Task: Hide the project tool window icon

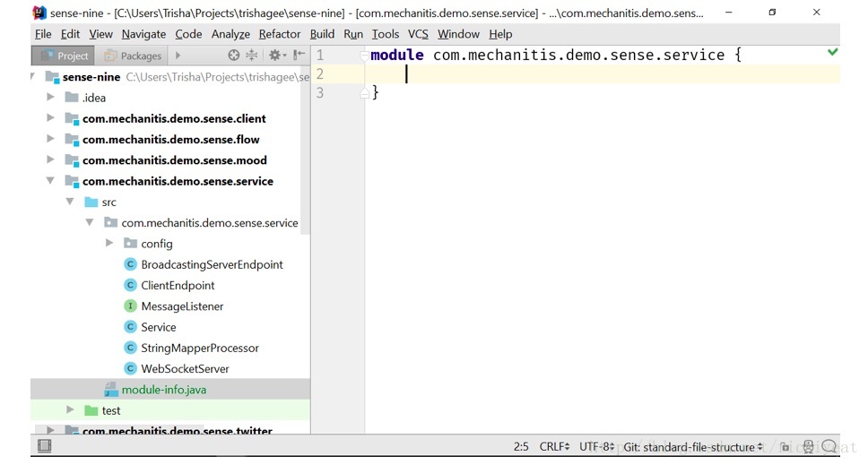Action: pyautogui.click(x=299, y=54)
